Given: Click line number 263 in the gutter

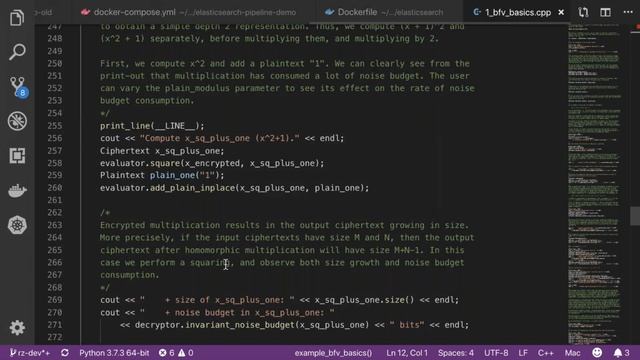Looking at the screenshot, I should click(55, 225).
